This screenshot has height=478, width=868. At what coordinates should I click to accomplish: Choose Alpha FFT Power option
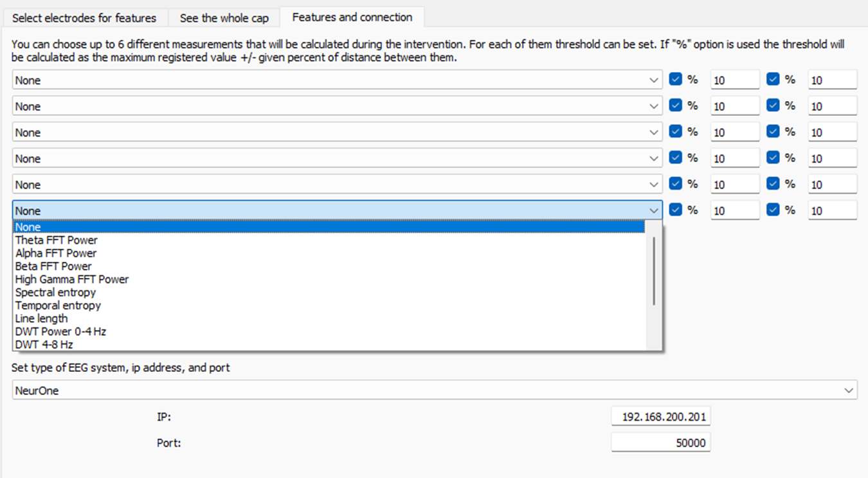[56, 253]
